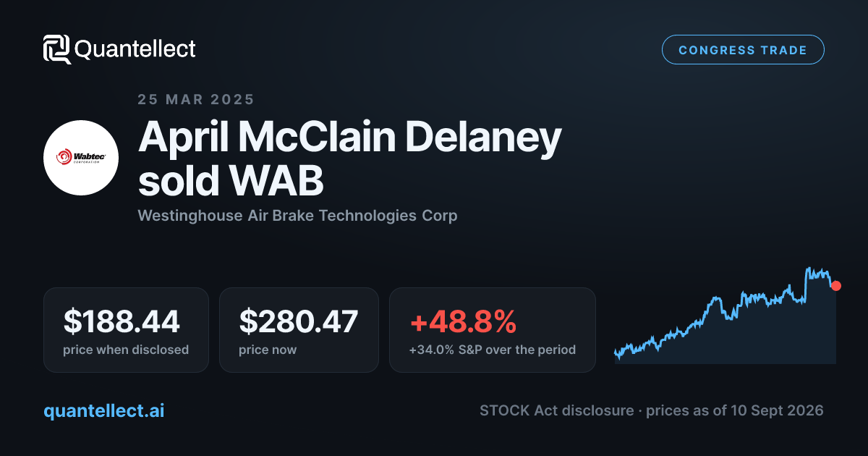
Task: Click the price now caption
Action: (268, 350)
